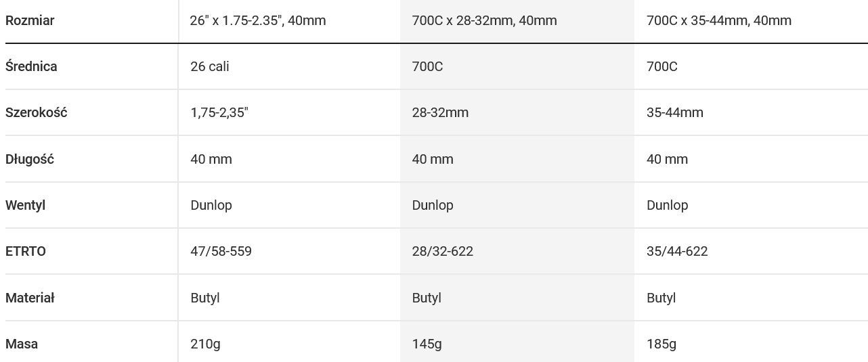868x362 pixels.
Task: Choose the 700C x 35-44mm, 40mm column header
Action: pyautogui.click(x=719, y=20)
